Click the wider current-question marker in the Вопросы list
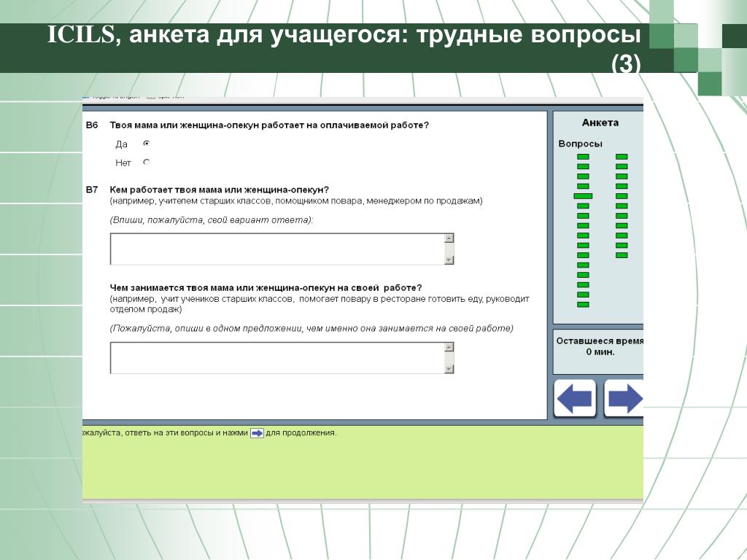This screenshot has height=560, width=747. pos(583,196)
